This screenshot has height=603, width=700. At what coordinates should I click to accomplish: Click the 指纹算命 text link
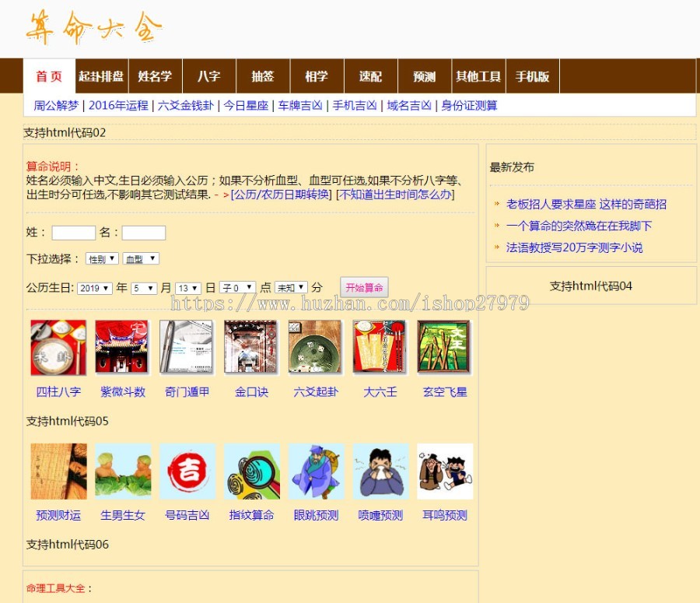pyautogui.click(x=252, y=515)
